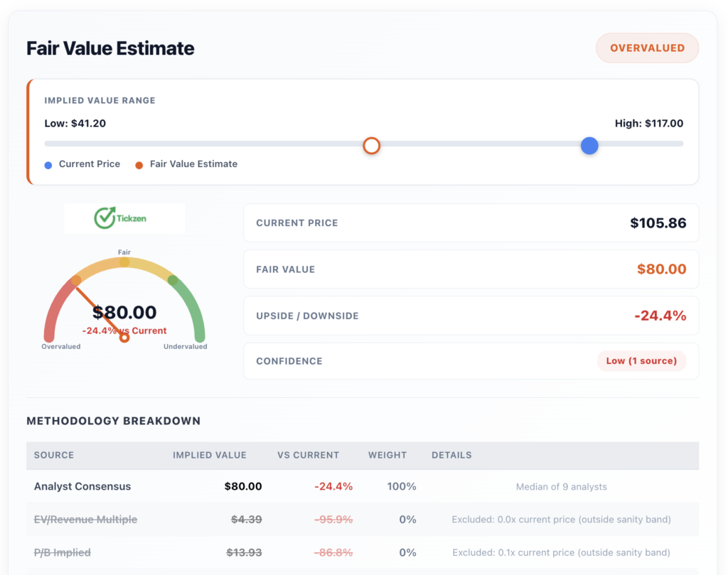This screenshot has height=575, width=728.
Task: Click the Low (1 source) confidence badge
Action: [642, 360]
